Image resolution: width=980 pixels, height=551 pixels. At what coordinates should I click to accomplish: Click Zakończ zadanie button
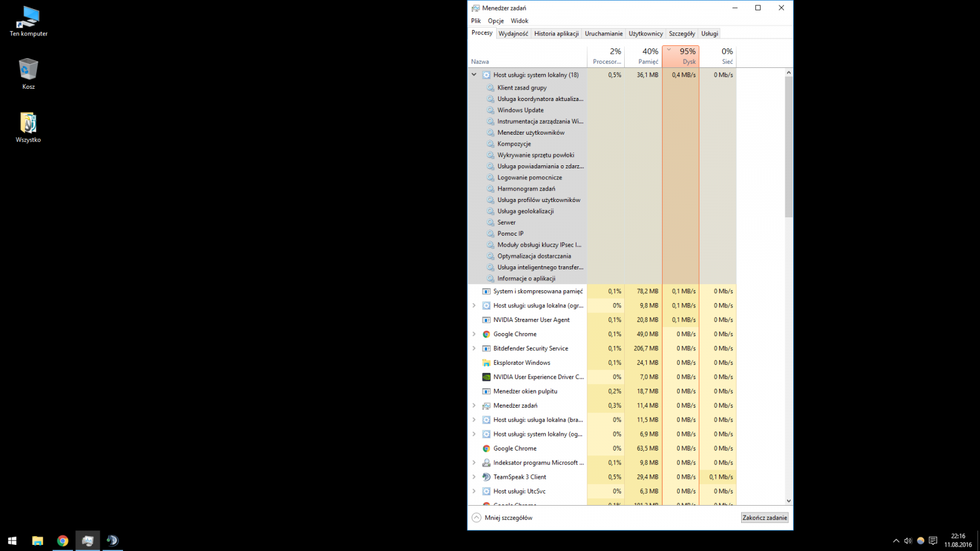[x=764, y=518]
